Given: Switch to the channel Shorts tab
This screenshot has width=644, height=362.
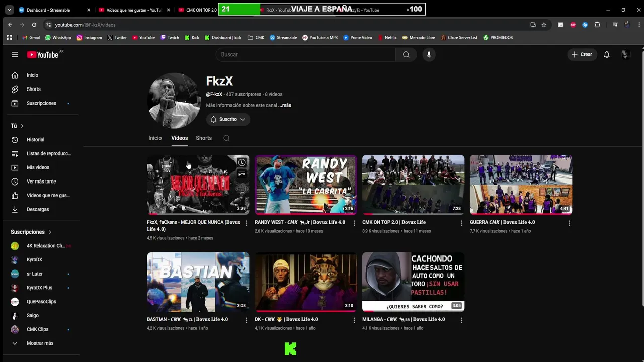Looking at the screenshot, I should click(x=204, y=138).
